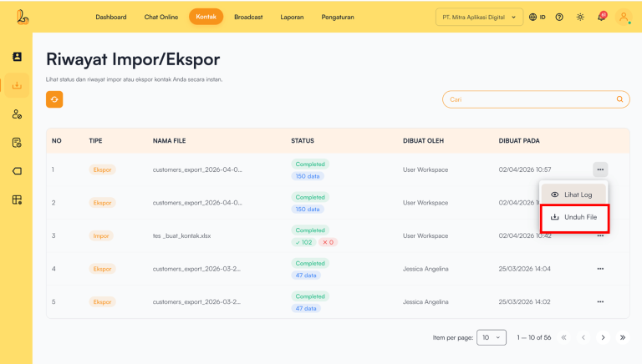
Task: Click the orange refresh button
Action: pos(54,99)
